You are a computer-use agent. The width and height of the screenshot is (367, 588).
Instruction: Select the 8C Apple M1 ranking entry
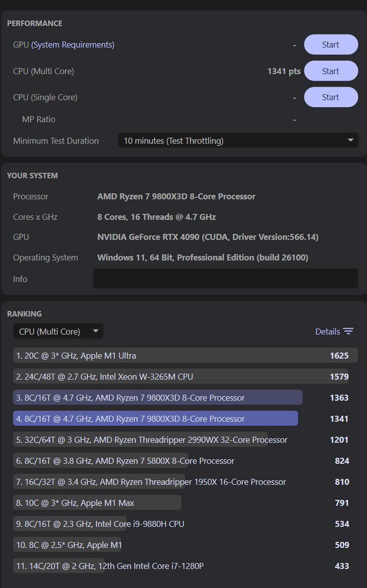click(x=69, y=545)
